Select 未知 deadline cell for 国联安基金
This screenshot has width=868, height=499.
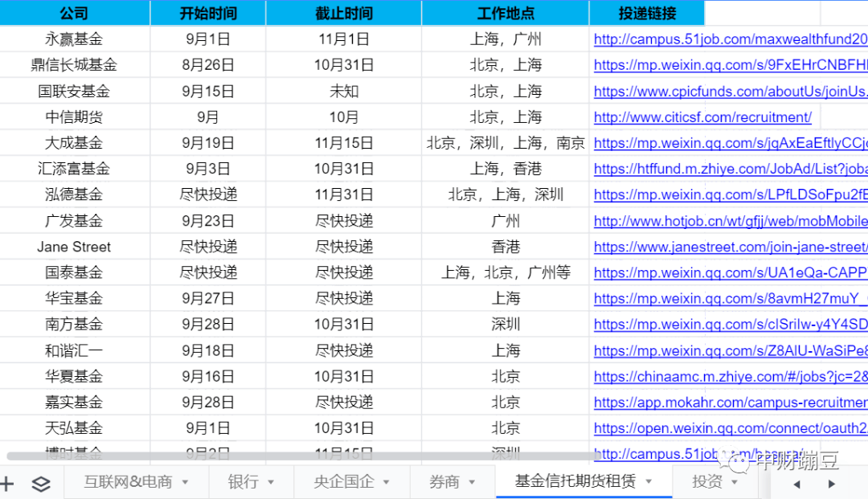(x=344, y=92)
